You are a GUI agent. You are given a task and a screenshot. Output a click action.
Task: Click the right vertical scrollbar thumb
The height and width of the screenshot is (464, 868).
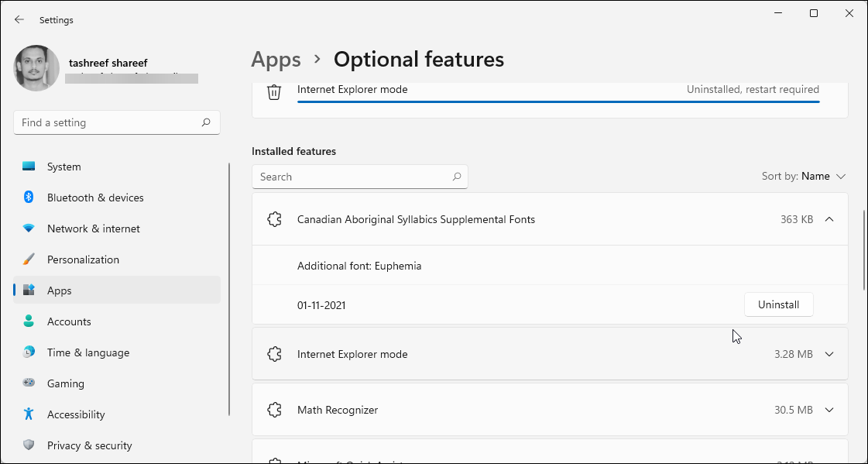(x=864, y=248)
